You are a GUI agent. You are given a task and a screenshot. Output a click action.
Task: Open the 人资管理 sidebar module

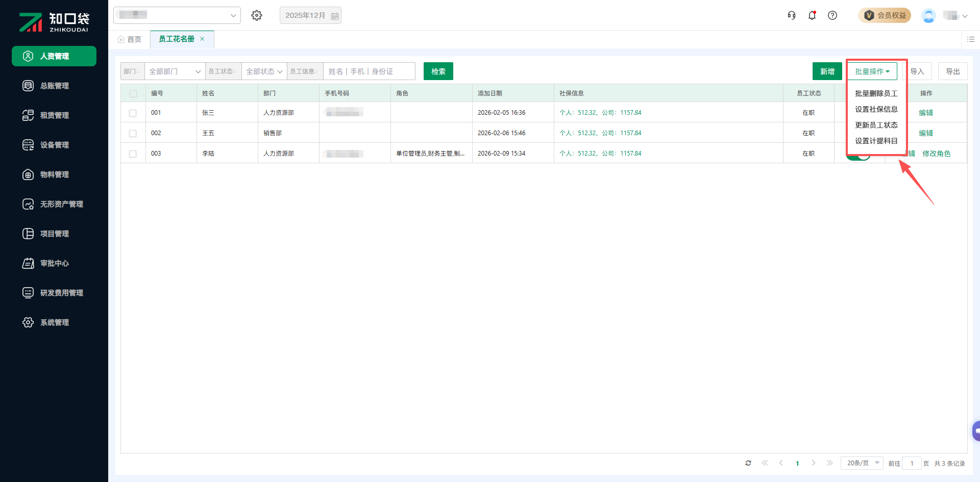(54, 56)
